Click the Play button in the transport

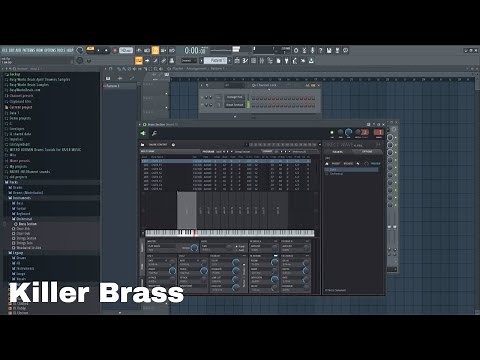[x=99, y=50]
